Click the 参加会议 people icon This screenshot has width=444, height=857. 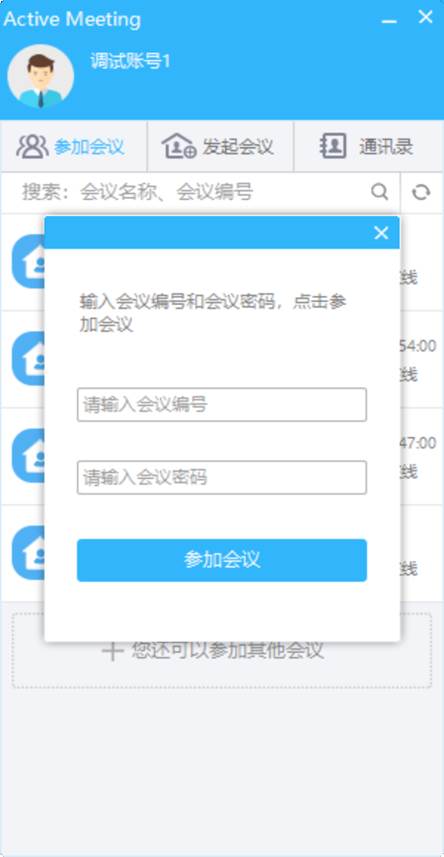32,146
